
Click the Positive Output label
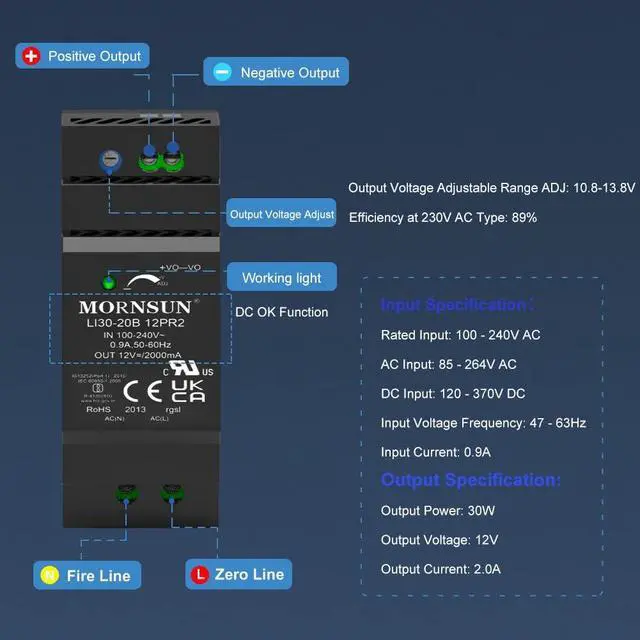pos(82,56)
